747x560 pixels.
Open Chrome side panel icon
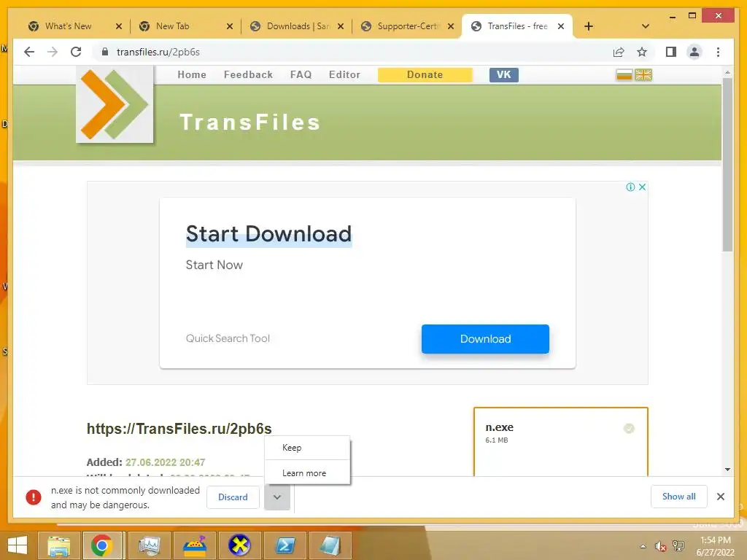pyautogui.click(x=671, y=52)
